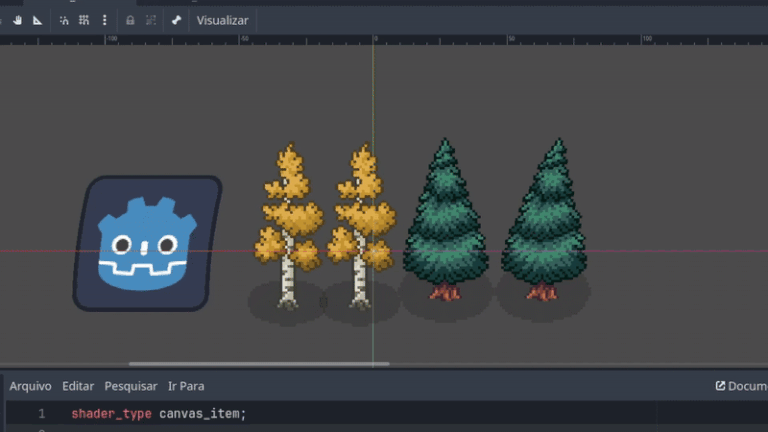Viewport: 768px width, 432px height.
Task: Select the first green pine tree sprite
Action: coord(445,219)
